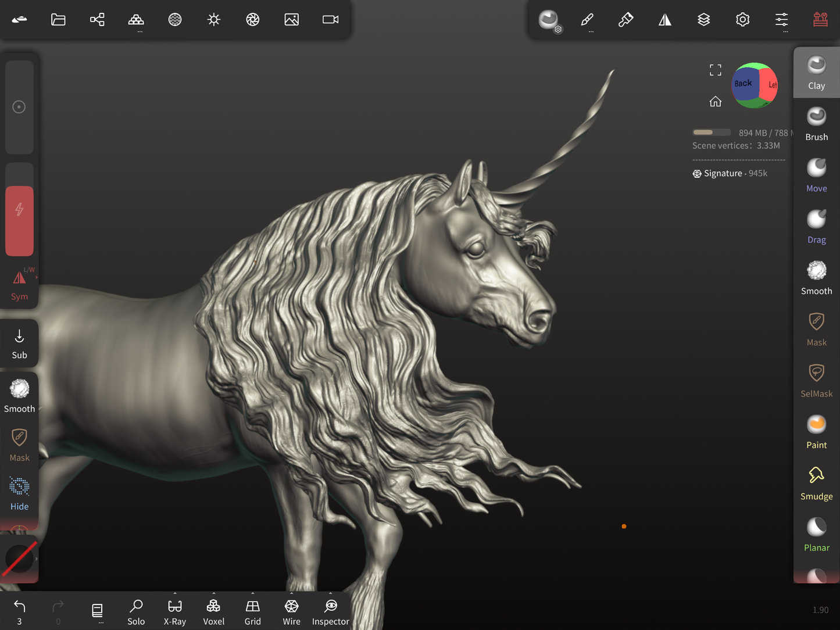Click the red intensity slider
This screenshot has width=840, height=630.
tap(19, 221)
